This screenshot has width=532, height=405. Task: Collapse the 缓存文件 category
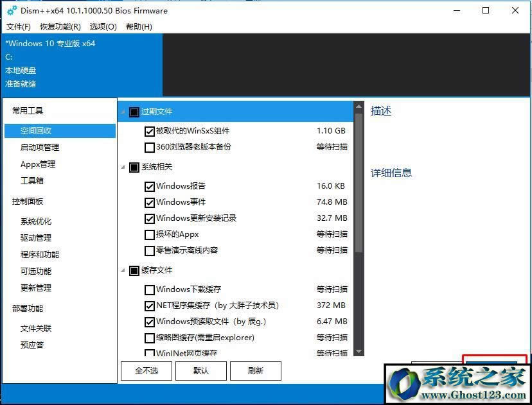122,270
